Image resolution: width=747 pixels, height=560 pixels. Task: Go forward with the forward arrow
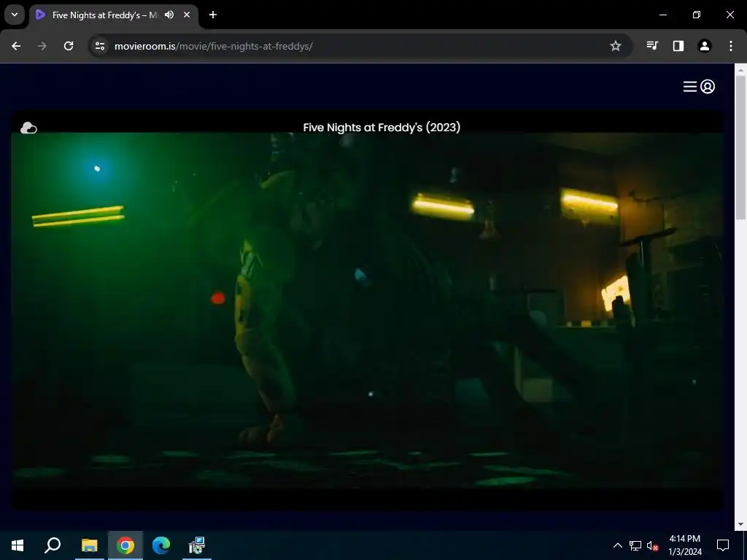42,46
